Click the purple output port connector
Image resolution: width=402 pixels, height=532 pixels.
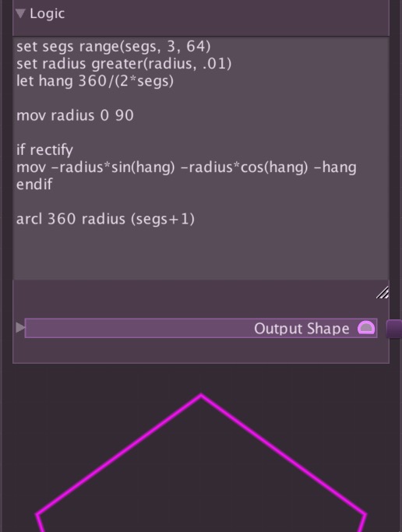coord(394,329)
